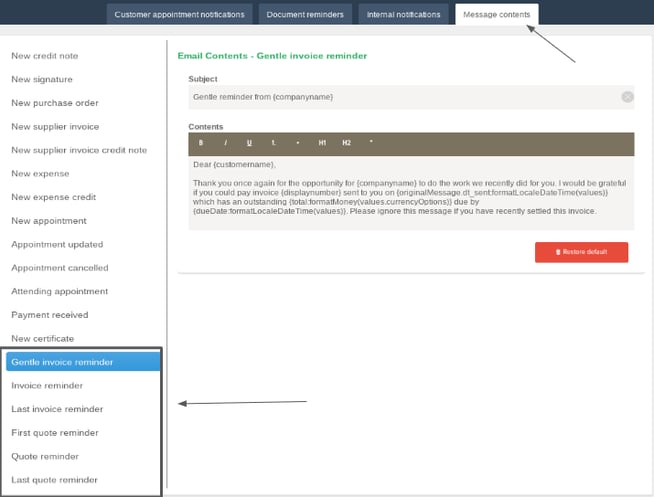Click inside the Contents text area
Screen dimensions: 654x497
411,193
